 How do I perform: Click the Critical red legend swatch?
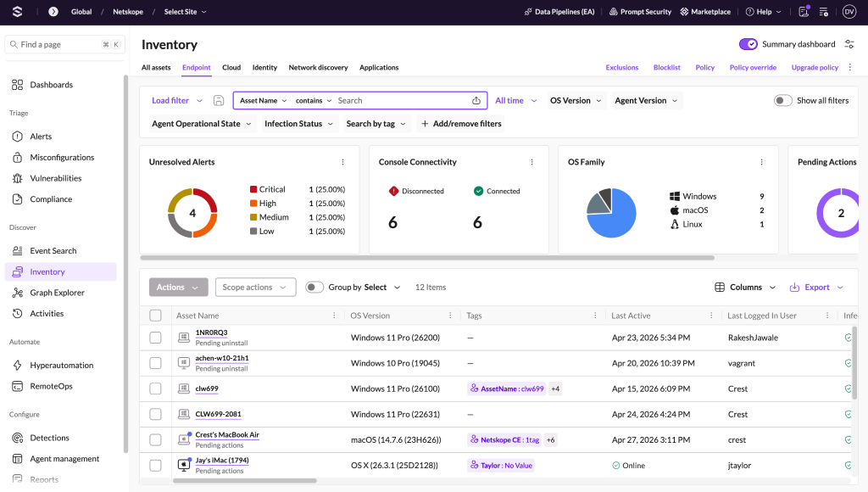(253, 189)
